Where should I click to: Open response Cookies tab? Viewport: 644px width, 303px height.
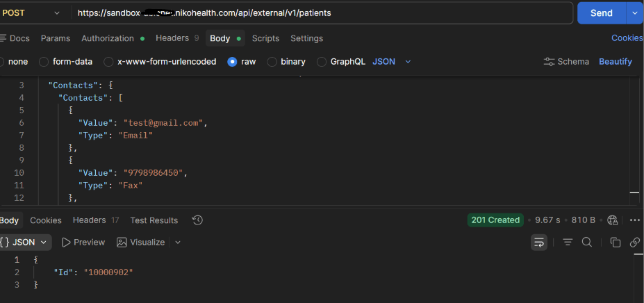pos(46,220)
